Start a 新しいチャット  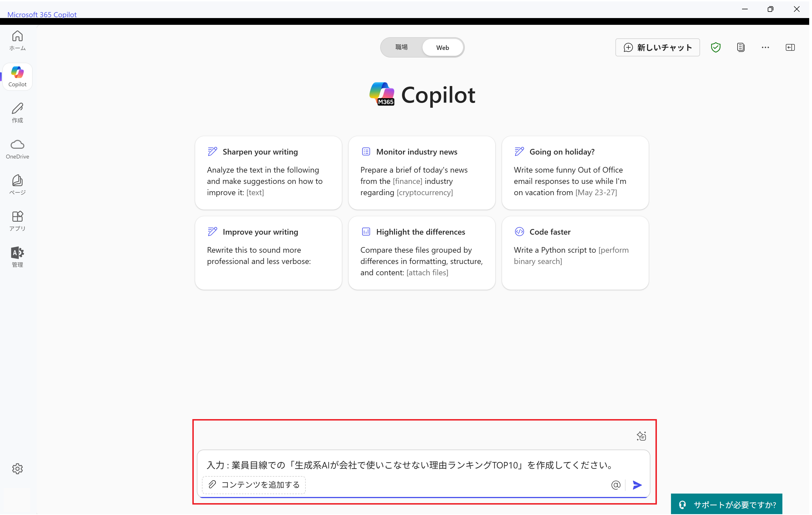(x=657, y=47)
